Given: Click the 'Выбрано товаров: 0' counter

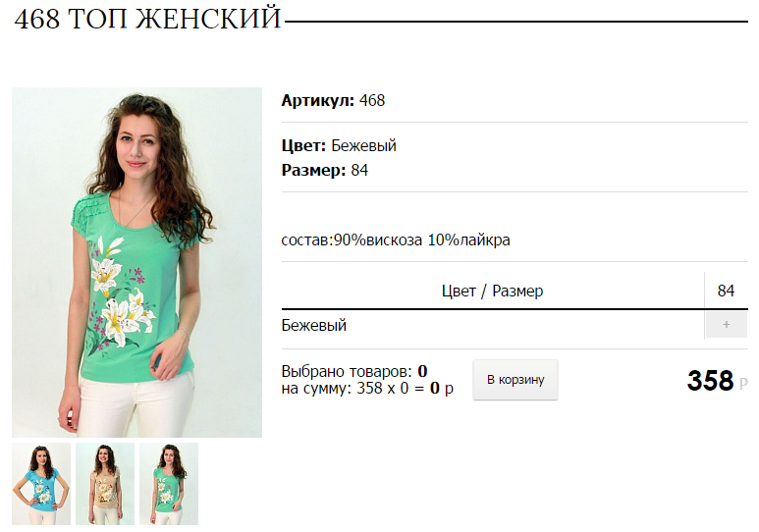Looking at the screenshot, I should tap(354, 371).
